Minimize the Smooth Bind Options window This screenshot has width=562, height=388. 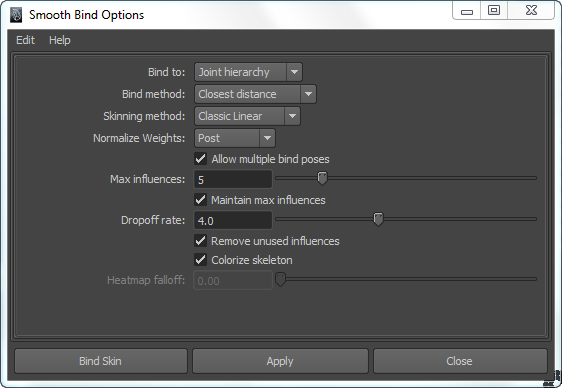point(467,11)
